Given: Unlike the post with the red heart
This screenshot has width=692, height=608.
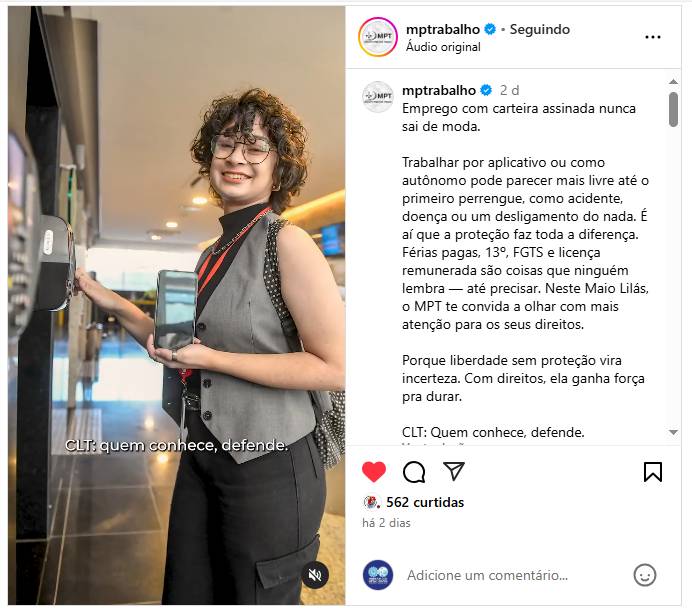Looking at the screenshot, I should pos(373,472).
